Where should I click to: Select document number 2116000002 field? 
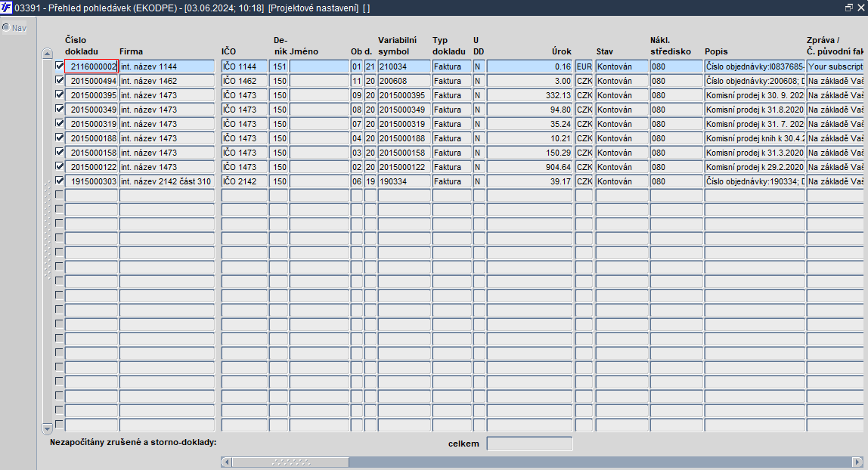coord(91,66)
